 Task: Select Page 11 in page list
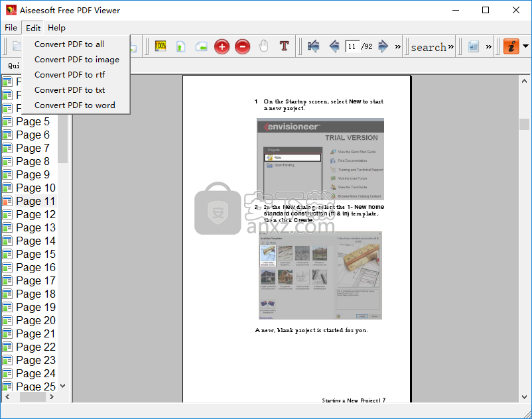click(36, 201)
